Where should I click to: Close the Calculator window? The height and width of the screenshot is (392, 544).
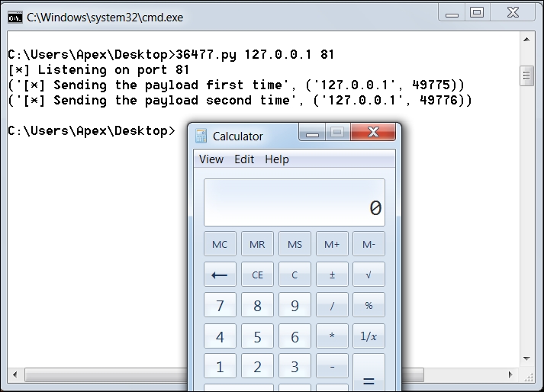pos(373,132)
